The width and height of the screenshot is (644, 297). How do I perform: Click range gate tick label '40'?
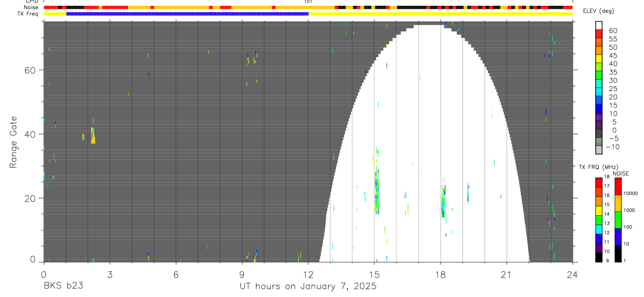tap(30, 134)
